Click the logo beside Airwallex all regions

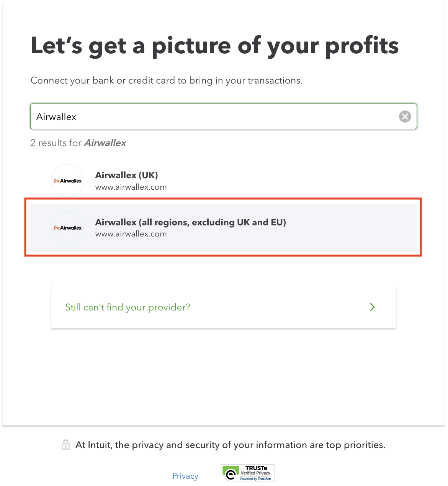(68, 228)
